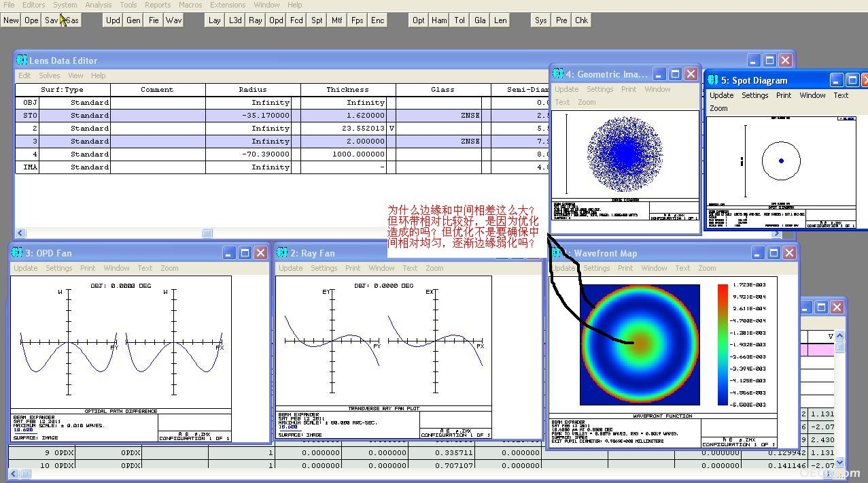Open Settings in the Spot Diagram window
This screenshot has width=868, height=483.
(x=755, y=95)
